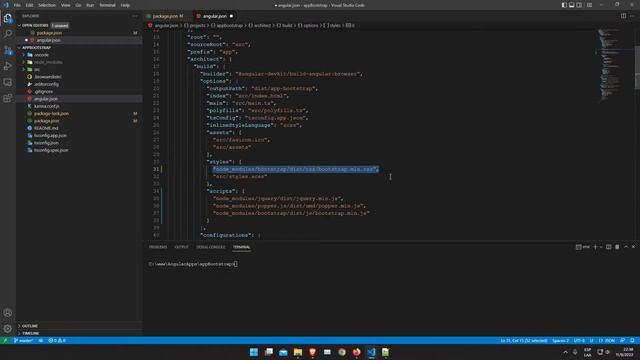
Task: Open the Search view in activity bar
Action: point(8,34)
